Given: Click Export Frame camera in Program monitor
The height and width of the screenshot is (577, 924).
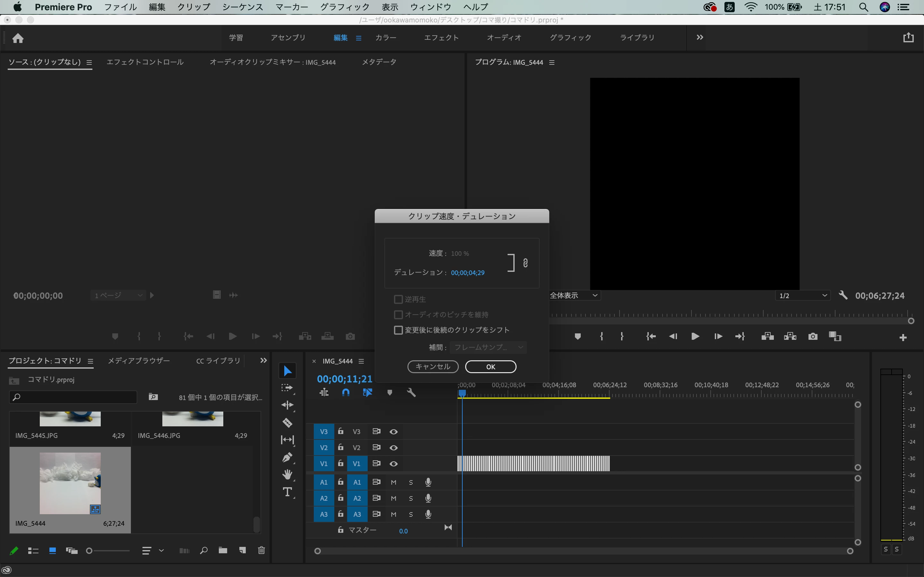Looking at the screenshot, I should [x=812, y=336].
